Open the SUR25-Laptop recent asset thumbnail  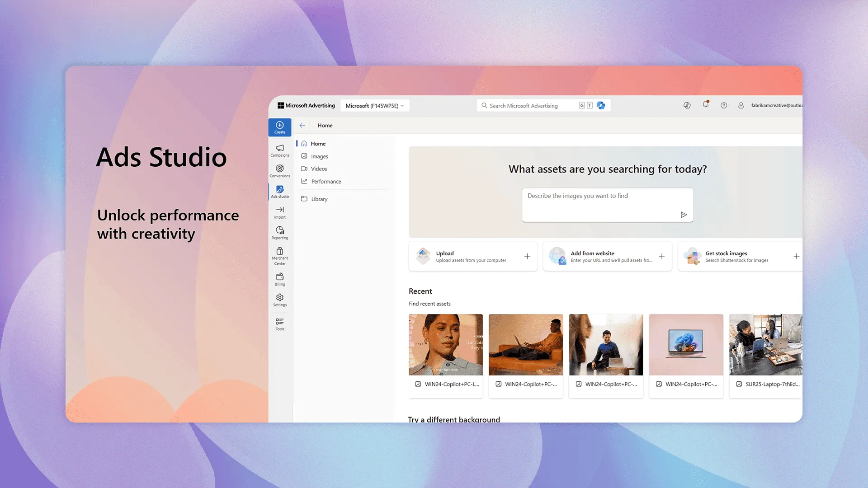[765, 345]
